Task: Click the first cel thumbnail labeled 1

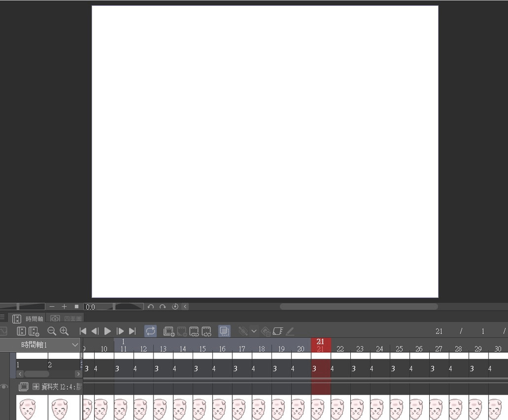Action: 32,407
